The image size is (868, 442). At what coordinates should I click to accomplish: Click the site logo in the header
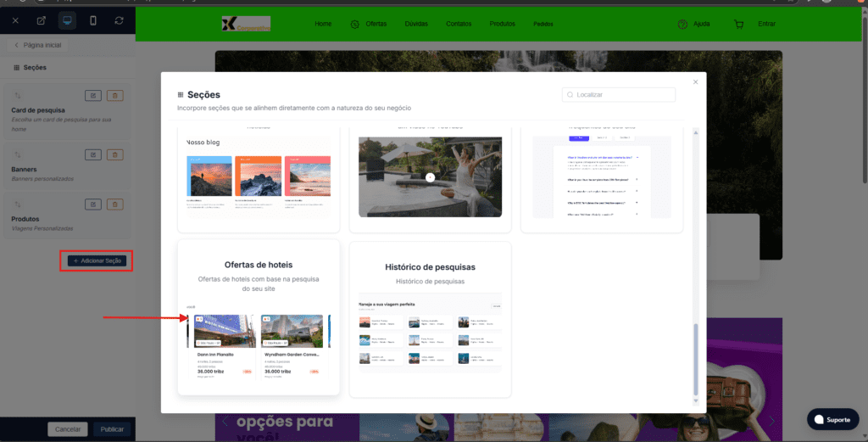(x=246, y=24)
